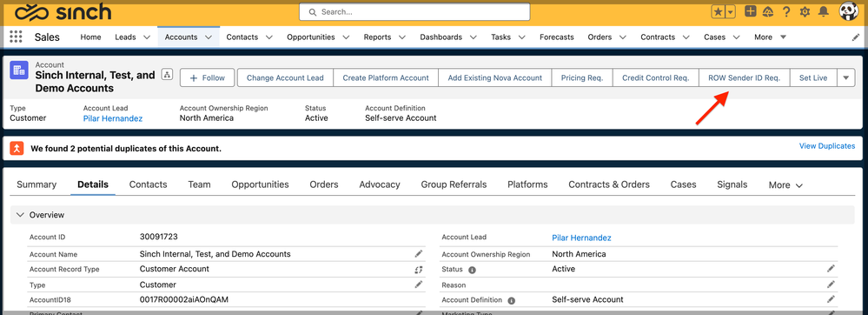Screen dimensions: 868x315
Task: Click in the global Search box
Action: (x=414, y=11)
